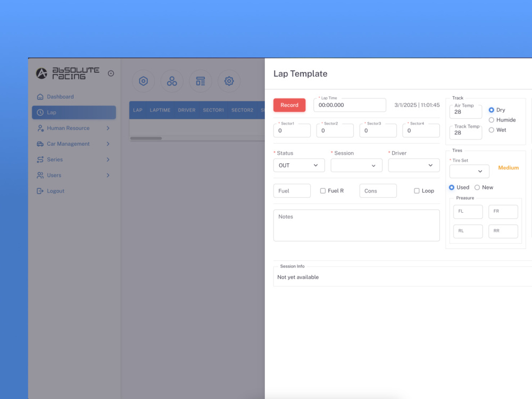Select the Dry track condition
This screenshot has height=399, width=532.
tap(491, 110)
